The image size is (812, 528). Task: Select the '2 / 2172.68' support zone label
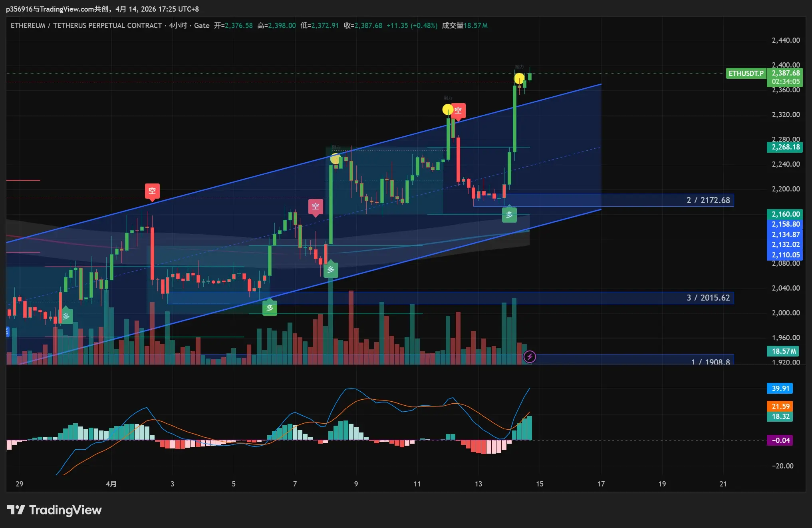coord(708,200)
